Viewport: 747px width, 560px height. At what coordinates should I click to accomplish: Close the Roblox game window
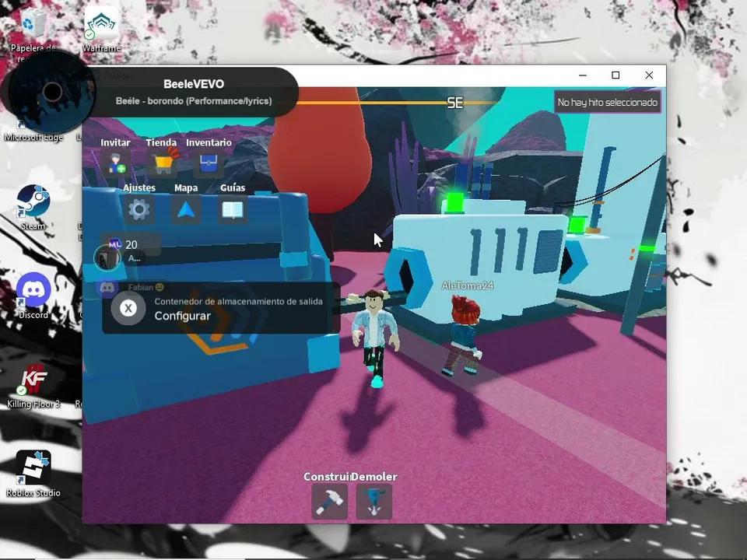(x=649, y=75)
